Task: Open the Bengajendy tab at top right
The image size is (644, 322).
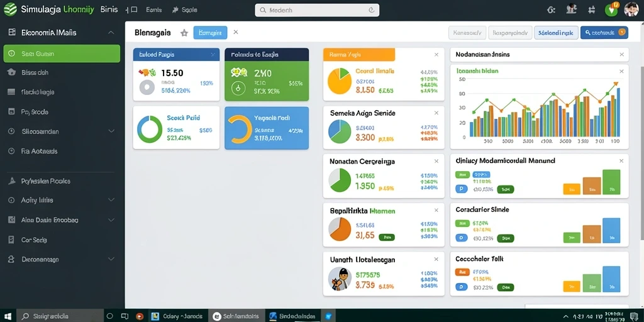Action: click(x=509, y=33)
